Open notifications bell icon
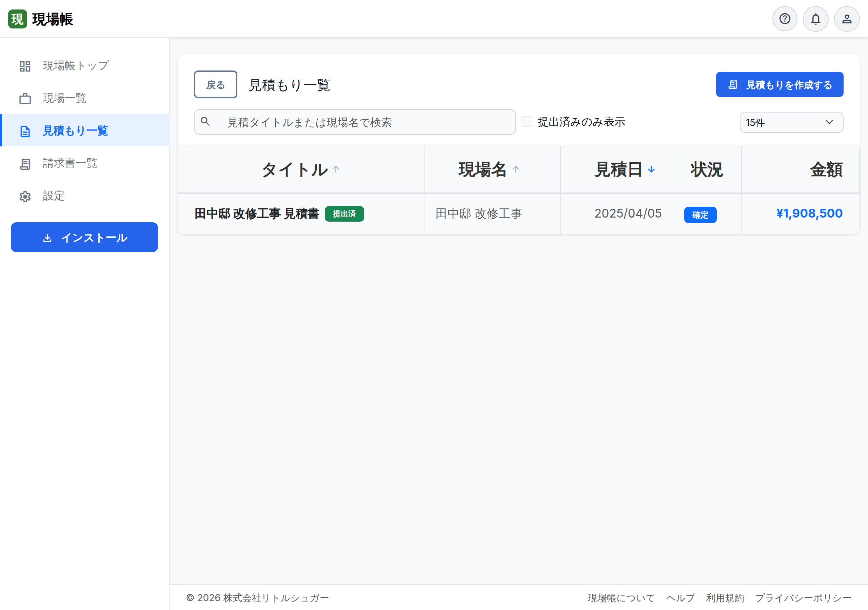This screenshot has height=610, width=868. 815,19
